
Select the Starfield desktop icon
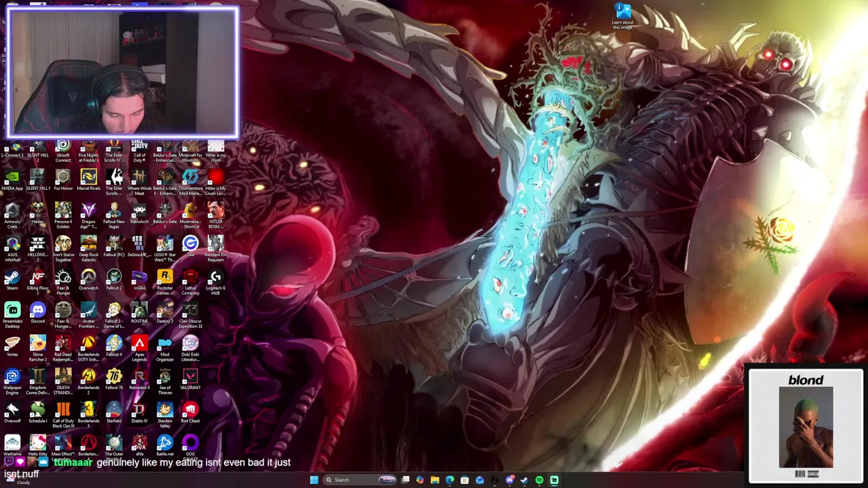click(114, 413)
